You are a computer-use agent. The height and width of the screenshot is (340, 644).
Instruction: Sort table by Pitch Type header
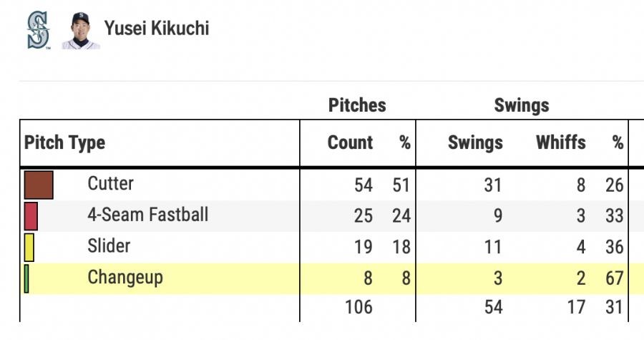(x=65, y=142)
